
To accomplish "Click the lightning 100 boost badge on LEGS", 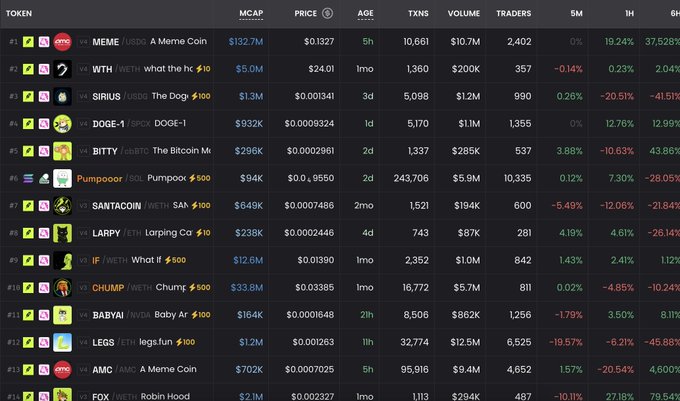I will tap(185, 342).
